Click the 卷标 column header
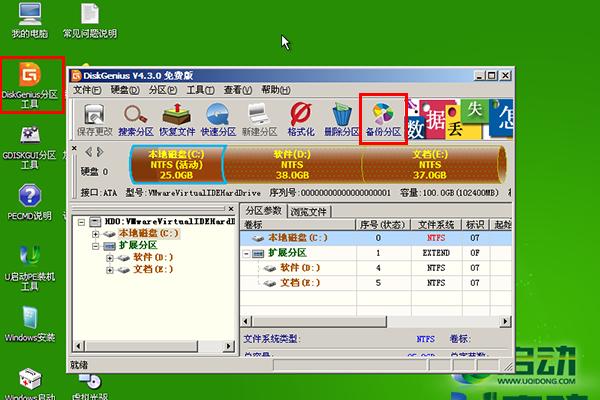 coord(298,225)
